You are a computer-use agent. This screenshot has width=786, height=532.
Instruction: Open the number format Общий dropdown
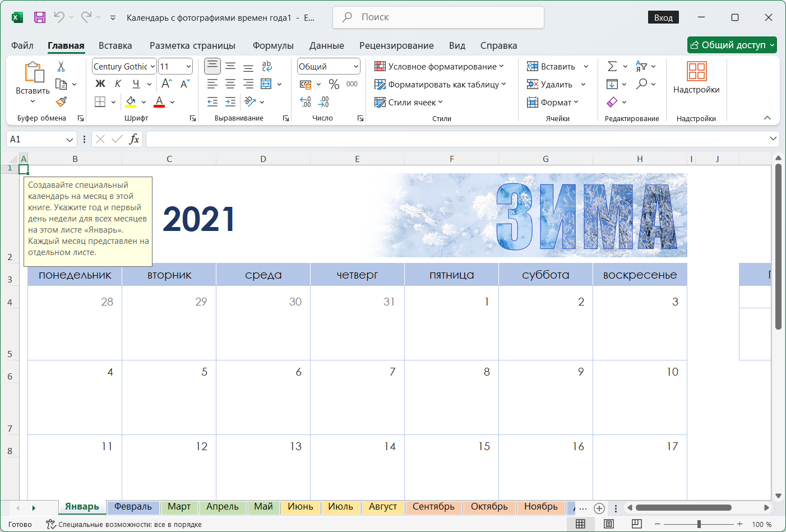point(356,66)
